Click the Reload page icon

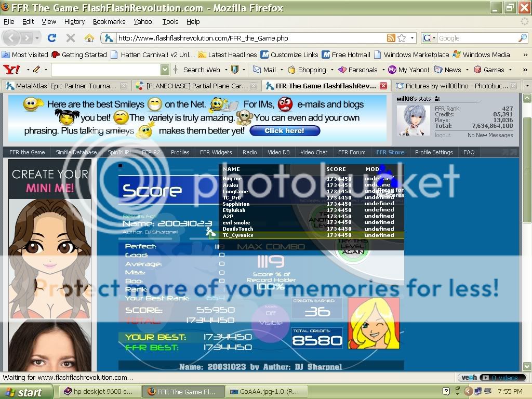click(x=51, y=38)
